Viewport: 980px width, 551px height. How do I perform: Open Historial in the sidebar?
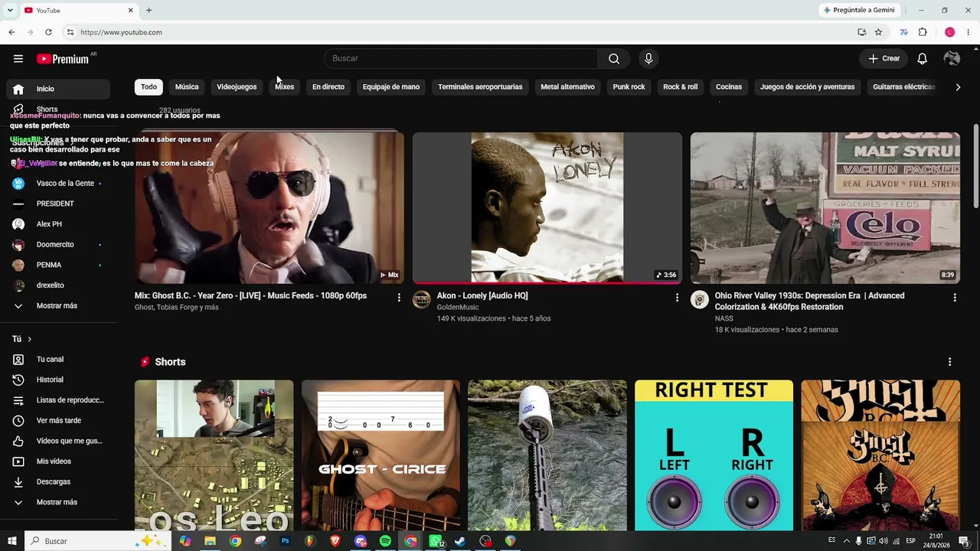click(x=60, y=380)
